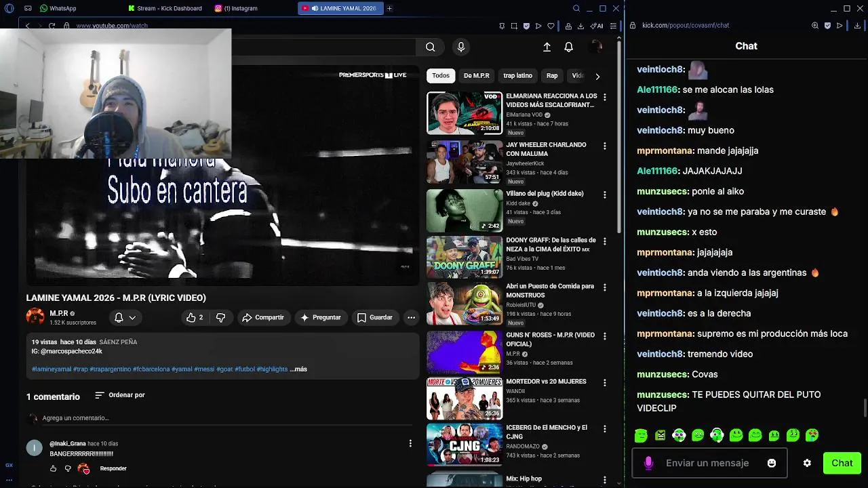Screen dimensions: 868x488
Task: Open Kick chat settings gear
Action: click(x=807, y=463)
